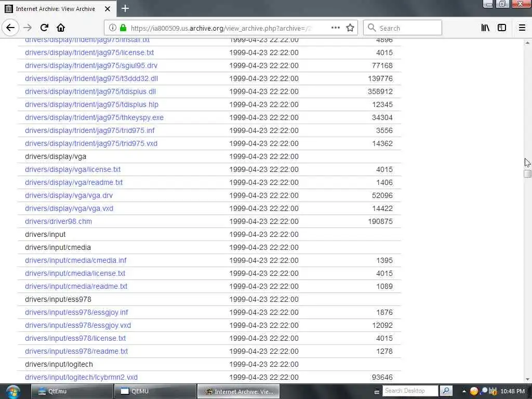
Task: Click the size value 52096
Action: tap(382, 195)
